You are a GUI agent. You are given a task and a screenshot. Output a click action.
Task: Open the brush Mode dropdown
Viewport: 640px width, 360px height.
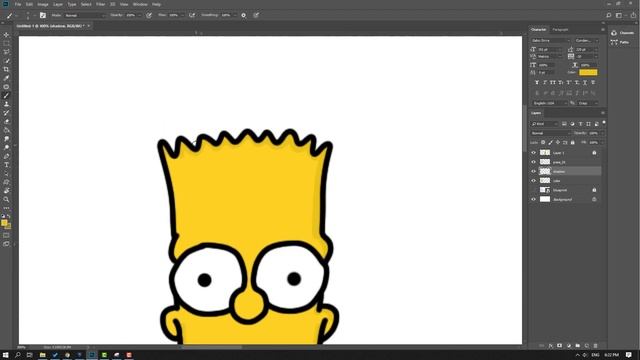pos(84,15)
